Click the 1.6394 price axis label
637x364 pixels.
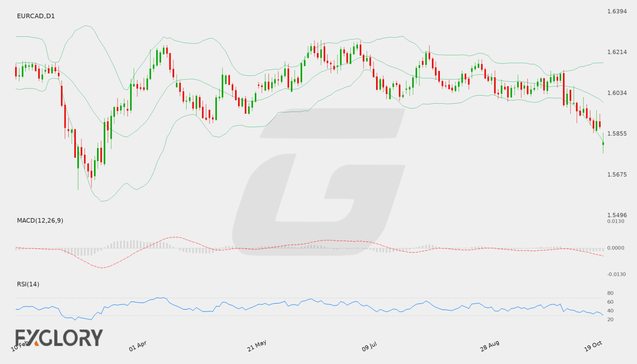pyautogui.click(x=617, y=11)
